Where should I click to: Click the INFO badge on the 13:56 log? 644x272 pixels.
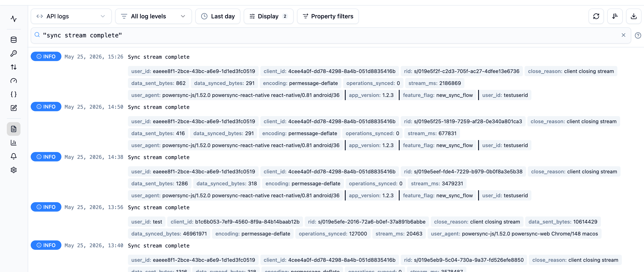point(46,207)
